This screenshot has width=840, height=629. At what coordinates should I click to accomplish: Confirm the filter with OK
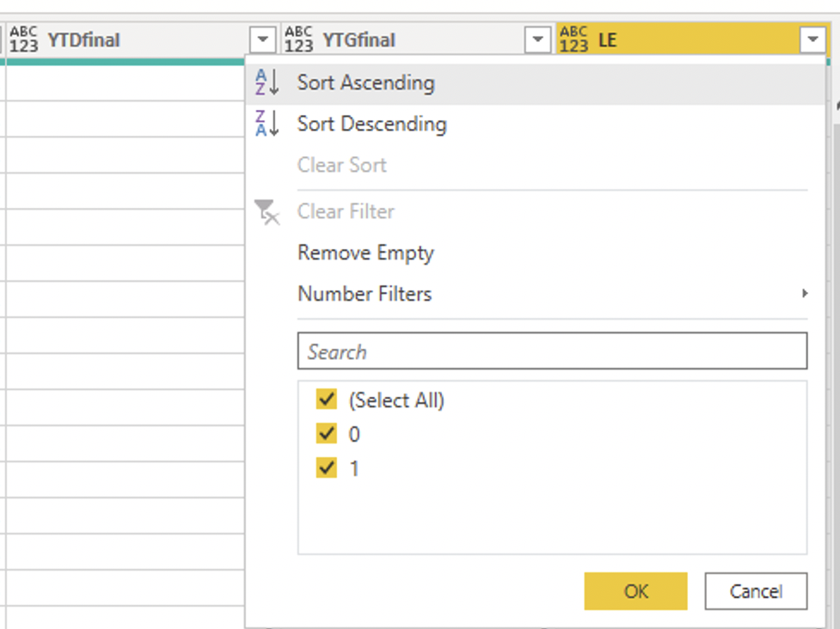coord(635,591)
